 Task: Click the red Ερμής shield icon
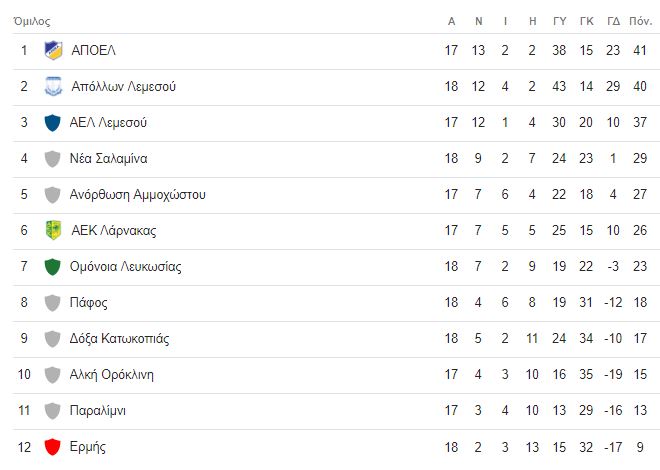(x=53, y=446)
